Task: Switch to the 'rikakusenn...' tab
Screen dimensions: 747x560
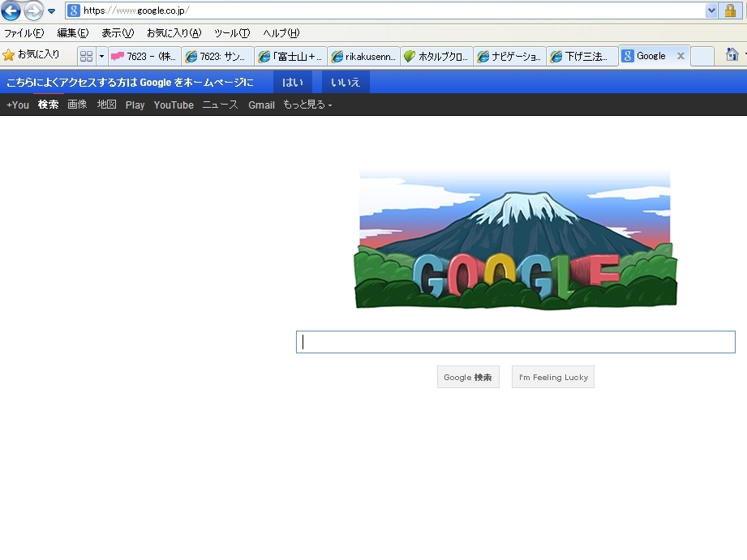Action: point(364,56)
